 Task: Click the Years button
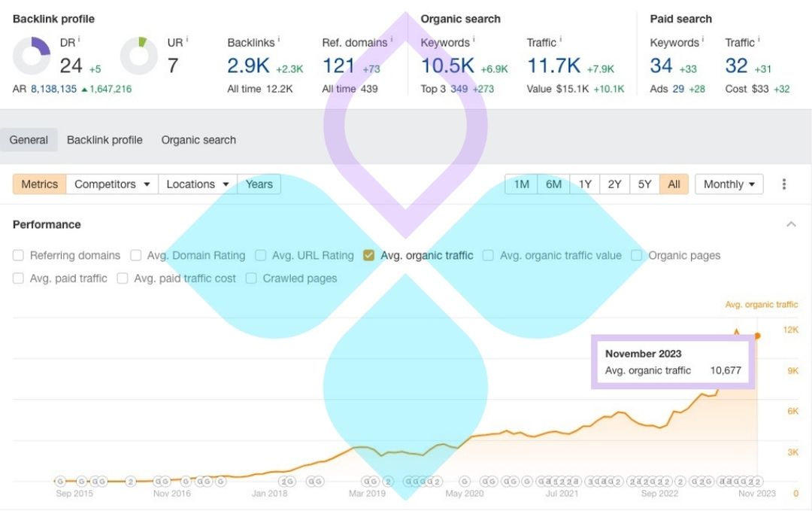[x=259, y=184]
